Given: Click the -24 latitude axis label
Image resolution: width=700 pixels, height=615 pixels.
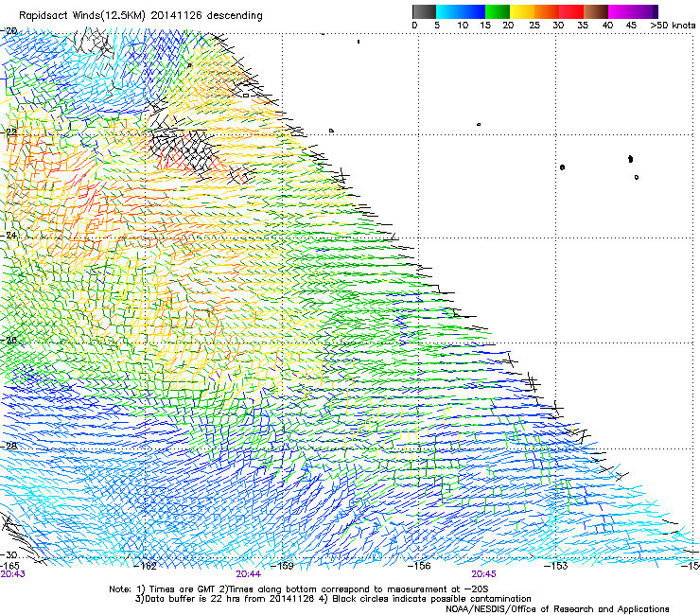Looking at the screenshot, I should click(9, 235).
